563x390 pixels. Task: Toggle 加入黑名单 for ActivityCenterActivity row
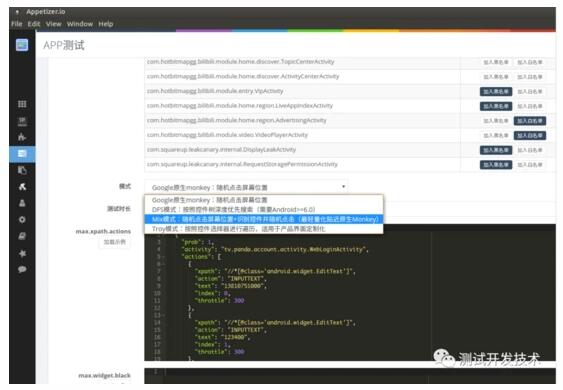[x=495, y=77]
